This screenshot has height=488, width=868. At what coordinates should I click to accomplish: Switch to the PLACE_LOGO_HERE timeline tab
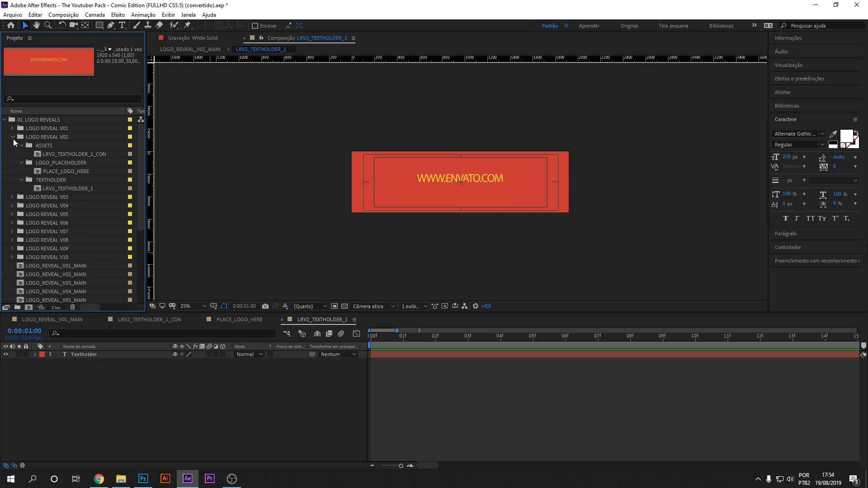(x=239, y=319)
